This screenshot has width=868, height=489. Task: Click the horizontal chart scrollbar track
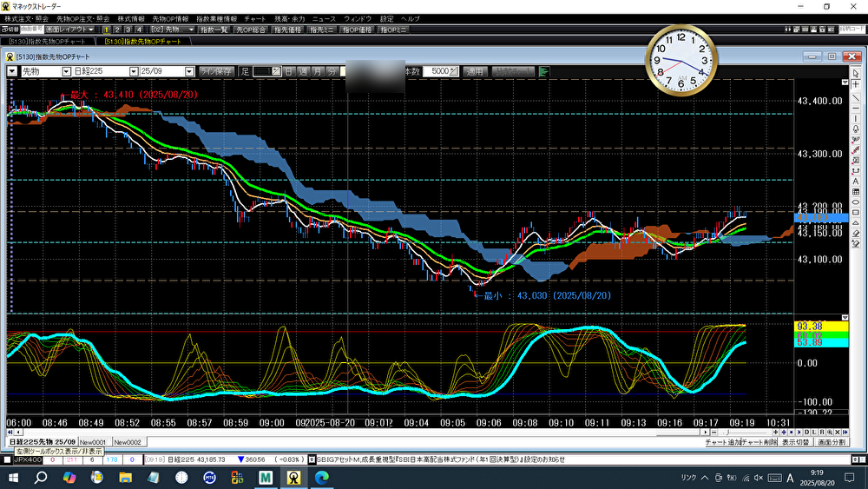[360, 432]
